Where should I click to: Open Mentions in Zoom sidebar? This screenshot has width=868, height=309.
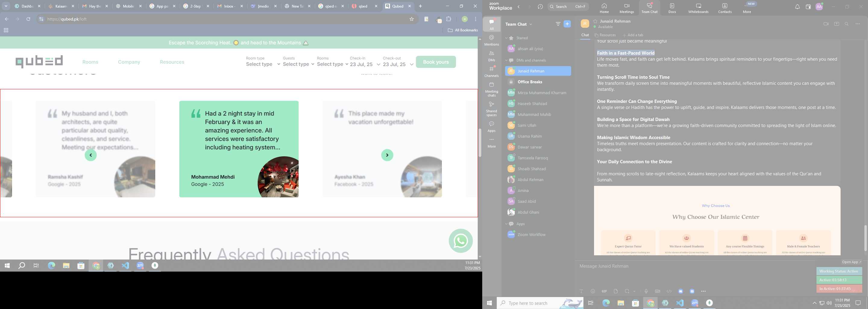click(x=492, y=40)
